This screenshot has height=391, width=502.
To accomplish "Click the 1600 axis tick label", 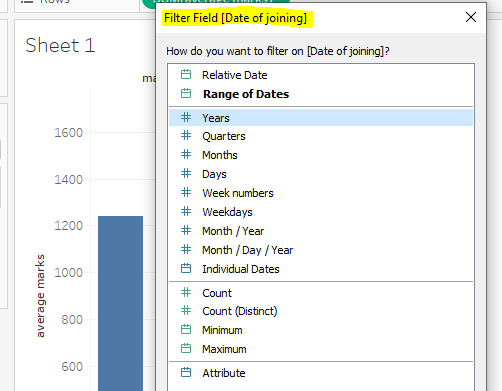I will 68,133.
